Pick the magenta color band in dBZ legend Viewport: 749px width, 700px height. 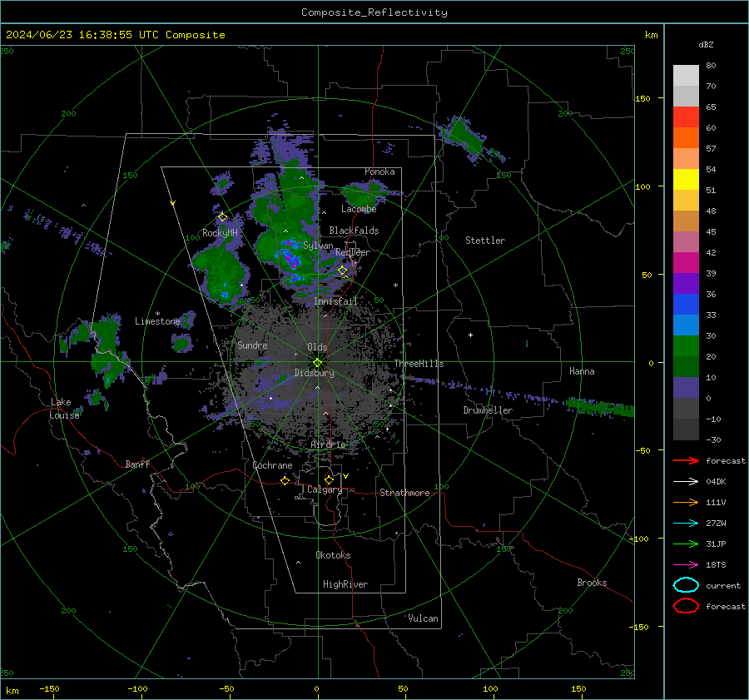[686, 263]
